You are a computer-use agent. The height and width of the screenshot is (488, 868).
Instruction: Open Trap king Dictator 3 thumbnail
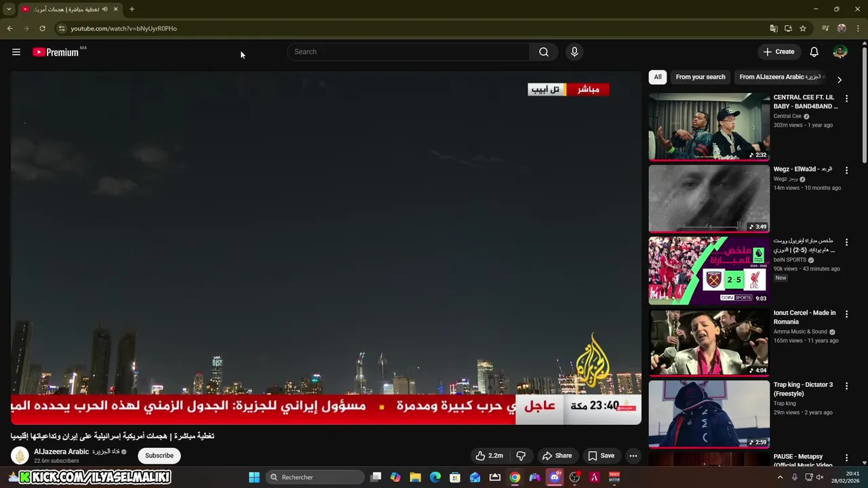click(709, 414)
